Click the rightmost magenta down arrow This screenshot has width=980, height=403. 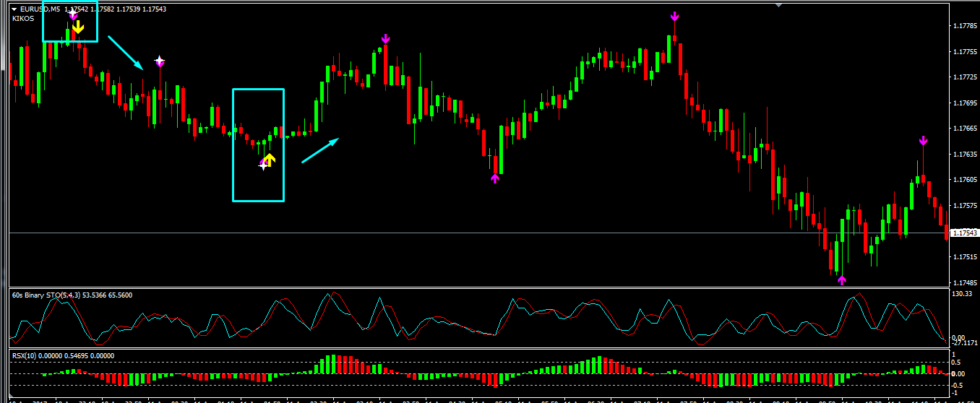(x=923, y=140)
